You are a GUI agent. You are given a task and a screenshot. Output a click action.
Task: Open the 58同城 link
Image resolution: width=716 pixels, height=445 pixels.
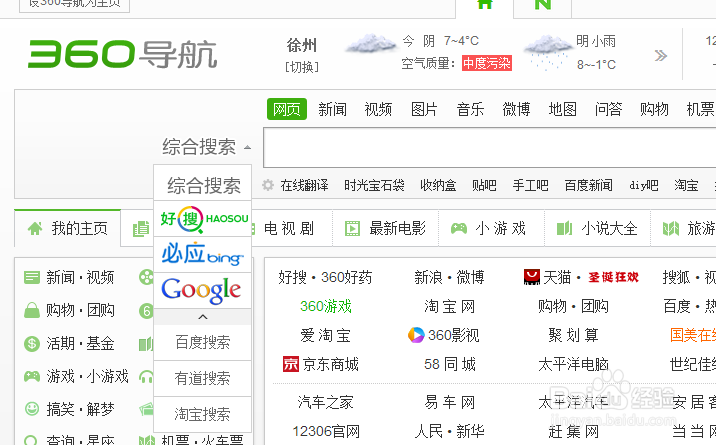pyautogui.click(x=450, y=364)
